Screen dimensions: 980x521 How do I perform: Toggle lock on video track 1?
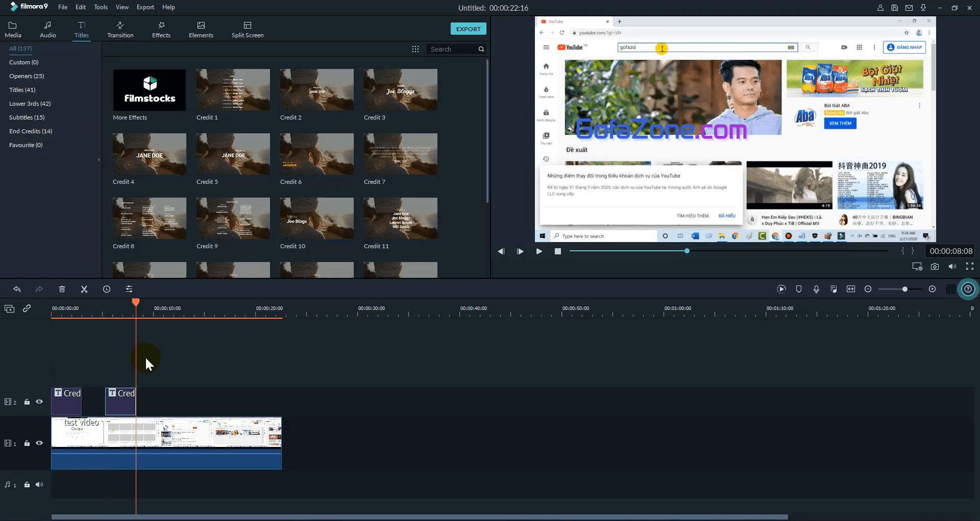tap(27, 443)
